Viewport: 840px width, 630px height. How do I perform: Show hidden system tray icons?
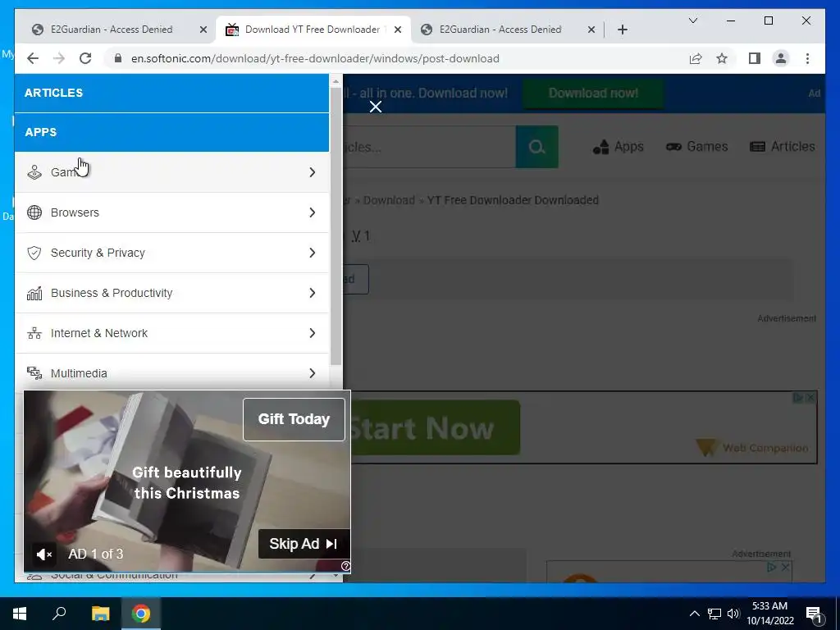click(694, 614)
